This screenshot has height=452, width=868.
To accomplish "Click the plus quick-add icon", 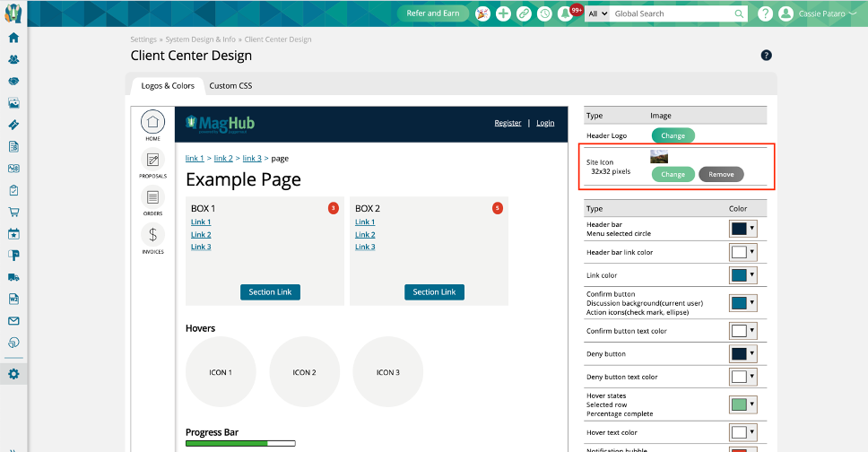I will coord(503,13).
